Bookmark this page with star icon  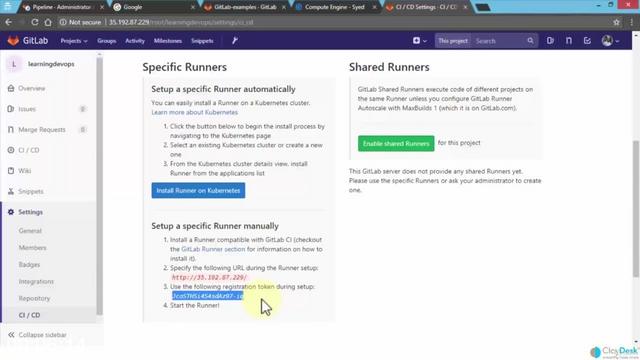click(616, 22)
